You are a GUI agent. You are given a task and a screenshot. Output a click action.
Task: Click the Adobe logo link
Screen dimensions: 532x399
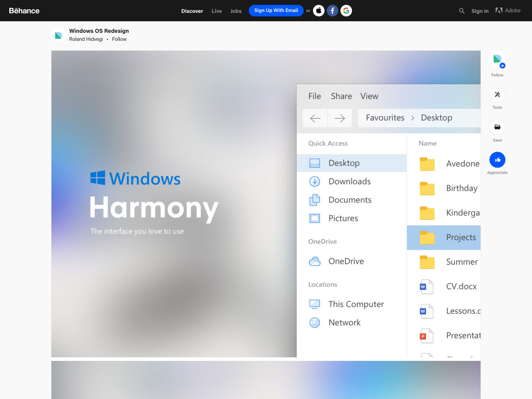508,11
